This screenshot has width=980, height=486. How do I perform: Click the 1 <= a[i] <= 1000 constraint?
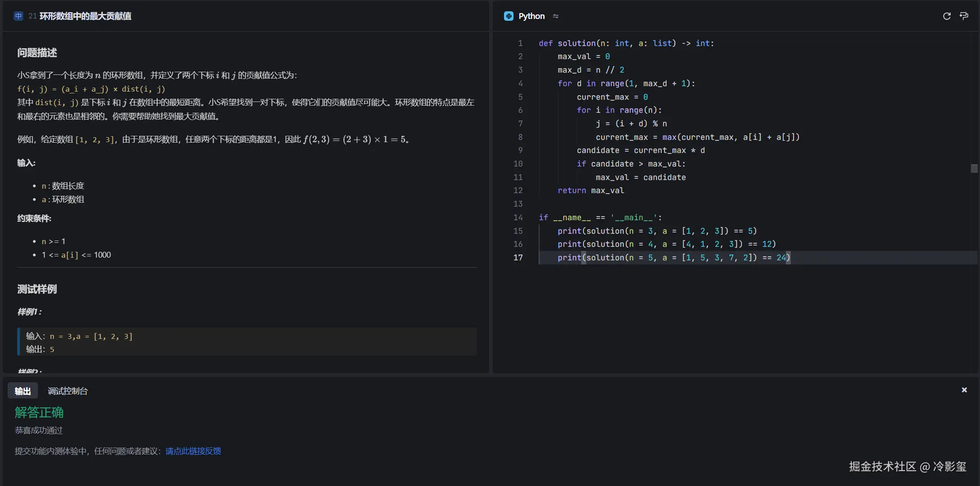point(76,255)
